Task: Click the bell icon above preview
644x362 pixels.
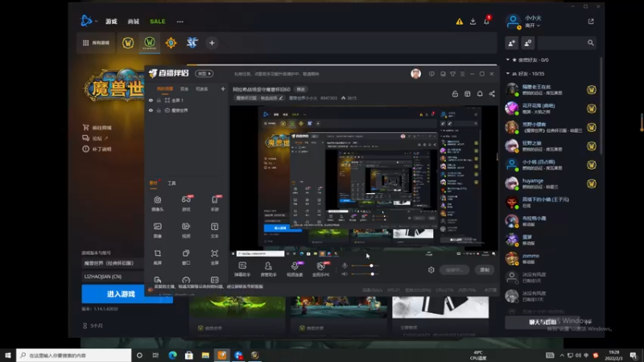Action: point(480,94)
